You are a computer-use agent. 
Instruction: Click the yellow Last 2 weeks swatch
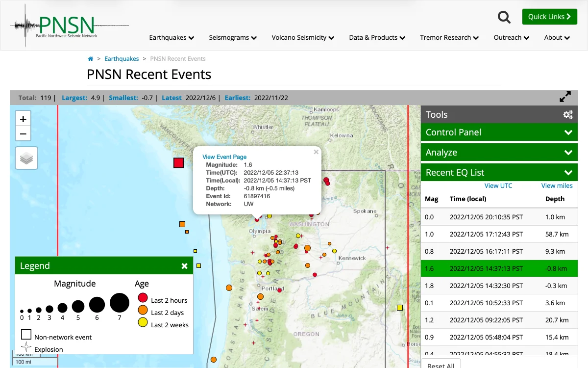pos(143,322)
